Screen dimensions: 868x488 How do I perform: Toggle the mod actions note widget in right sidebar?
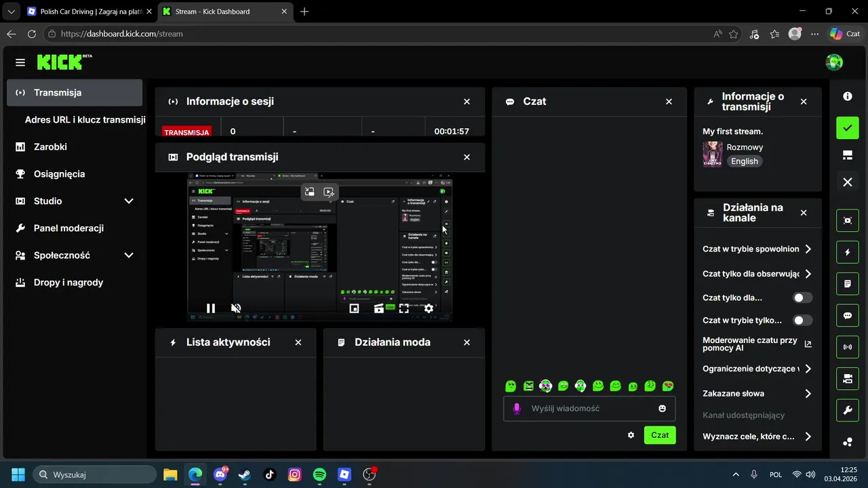point(848,284)
